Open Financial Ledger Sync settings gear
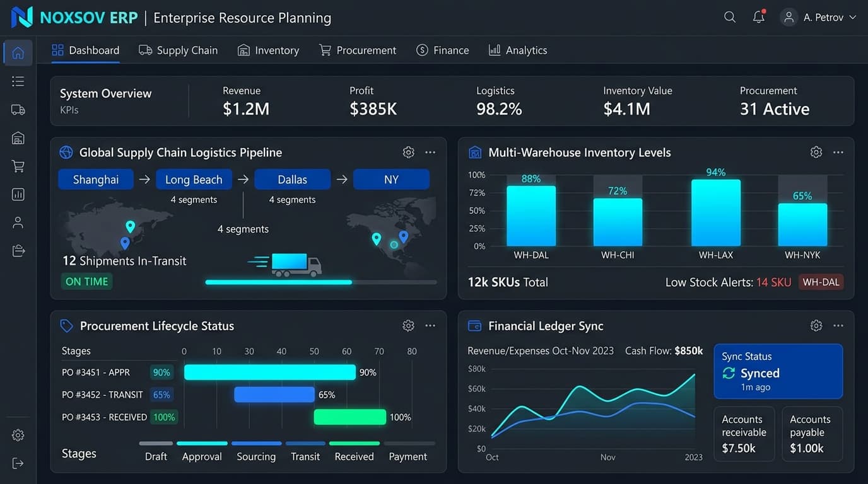The height and width of the screenshot is (484, 868). coord(816,326)
